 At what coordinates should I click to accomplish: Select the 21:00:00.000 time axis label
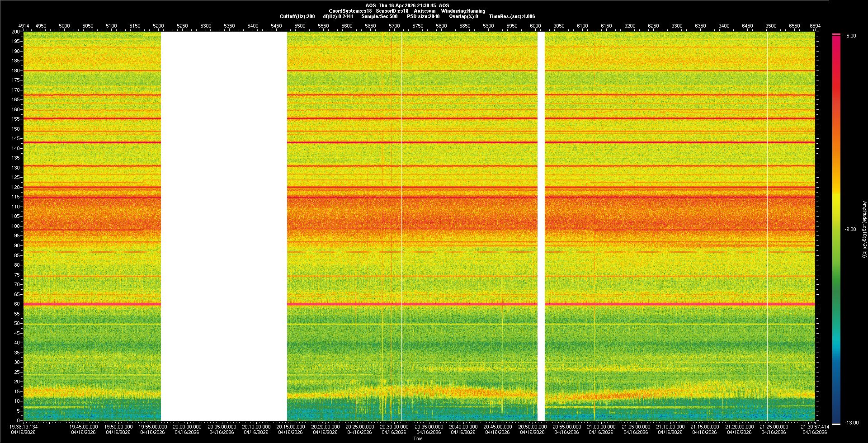[601, 427]
